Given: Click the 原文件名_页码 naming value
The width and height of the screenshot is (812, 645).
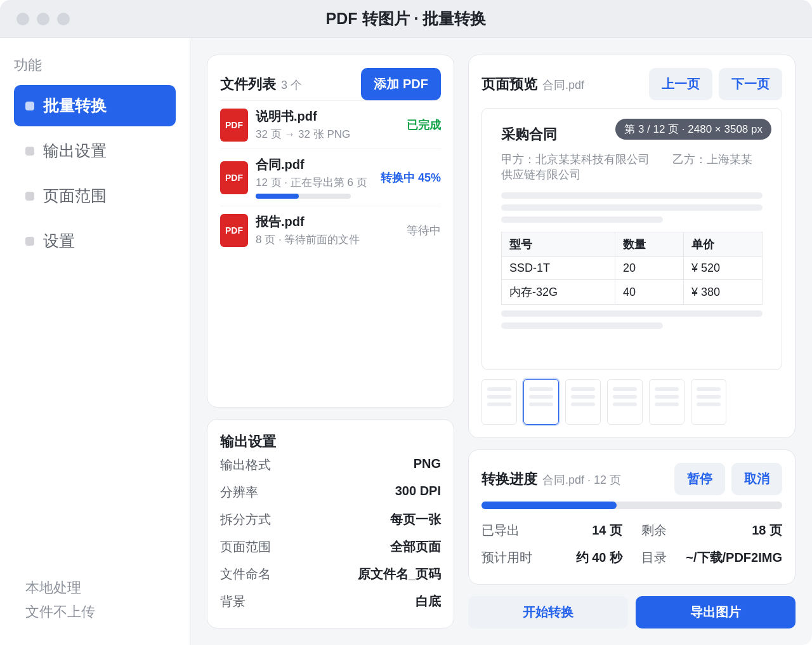Looking at the screenshot, I should [x=400, y=574].
